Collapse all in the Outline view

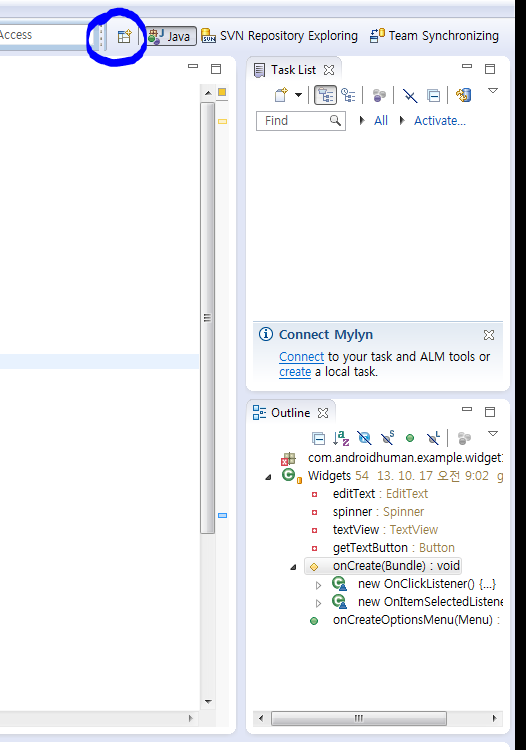coord(318,438)
